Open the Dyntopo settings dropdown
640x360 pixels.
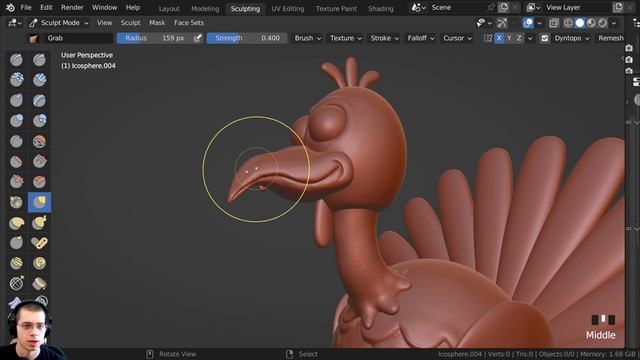(572, 38)
